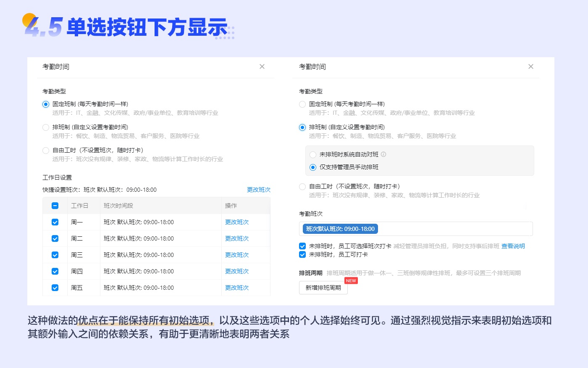Select 自由工时 radio in right dialog
This screenshot has height=368, width=588.
[302, 187]
